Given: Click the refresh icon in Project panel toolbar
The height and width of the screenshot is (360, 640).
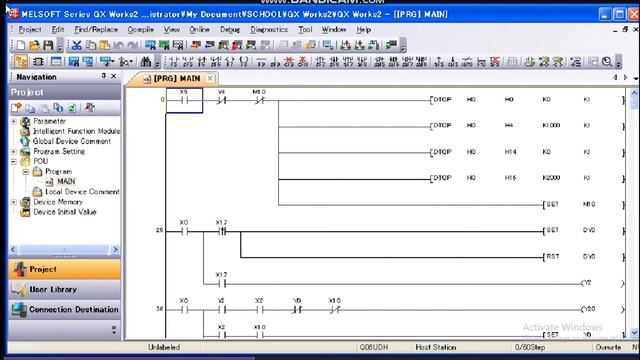Looking at the screenshot, I should click(x=72, y=108).
